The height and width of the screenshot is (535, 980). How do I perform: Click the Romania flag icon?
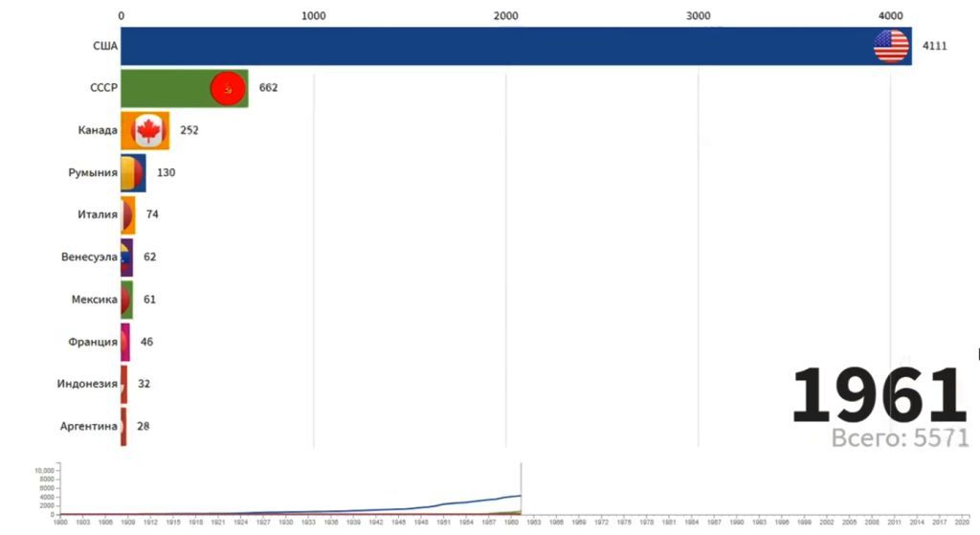click(x=132, y=173)
